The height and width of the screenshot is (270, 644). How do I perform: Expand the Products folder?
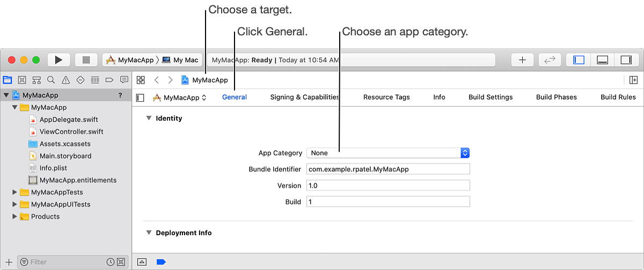(14, 216)
